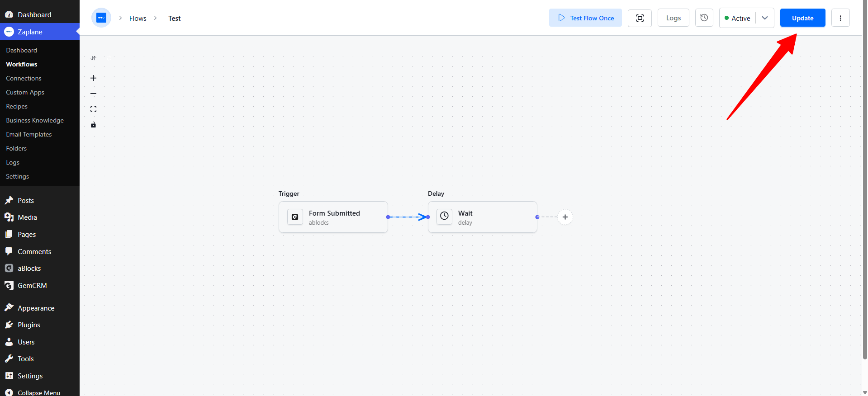Image resolution: width=868 pixels, height=396 pixels.
Task: Click the Active status indicator
Action: click(737, 18)
